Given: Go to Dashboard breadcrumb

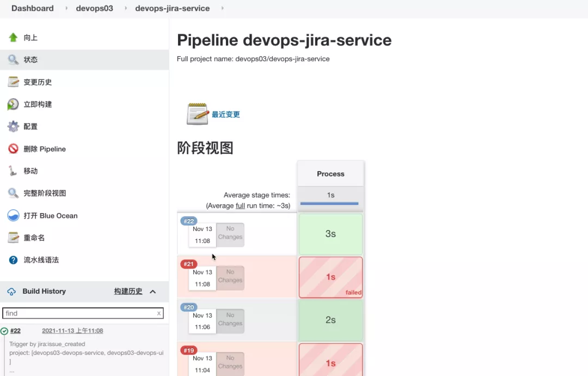Looking at the screenshot, I should pyautogui.click(x=33, y=8).
